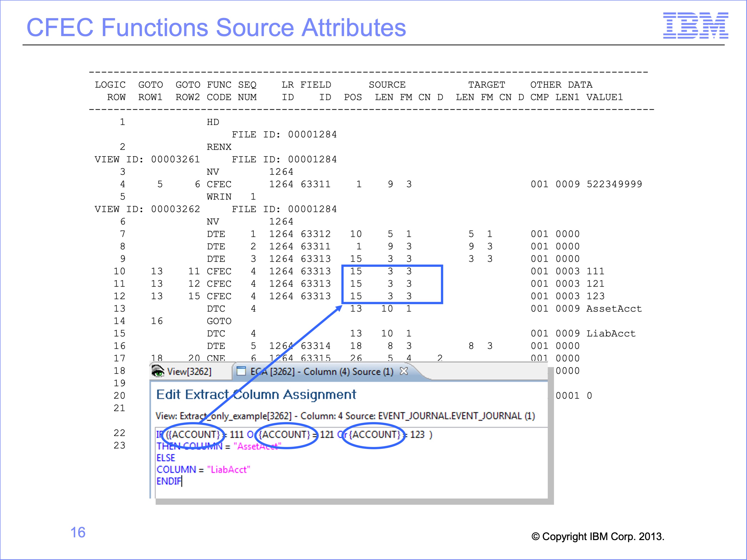Click the slide number 16
The image size is (747, 560).
click(78, 532)
